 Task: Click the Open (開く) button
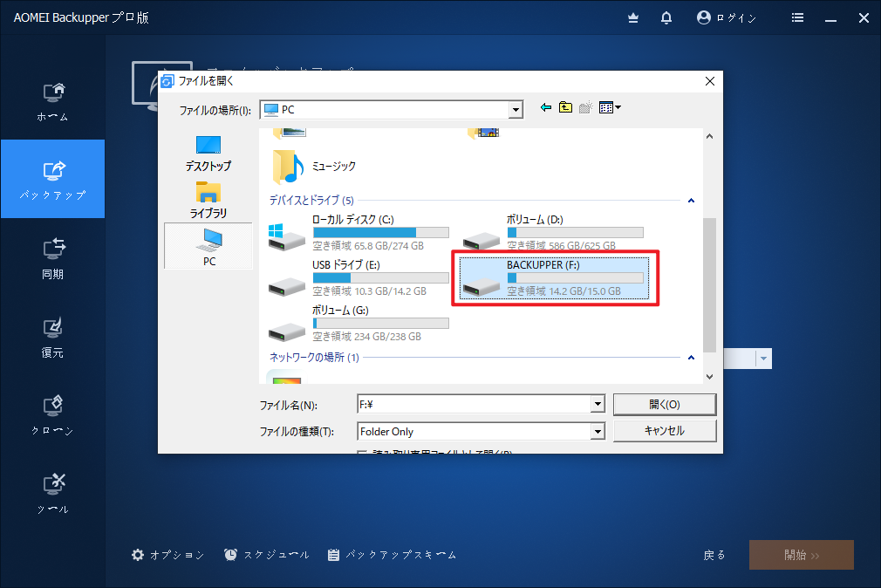point(665,405)
